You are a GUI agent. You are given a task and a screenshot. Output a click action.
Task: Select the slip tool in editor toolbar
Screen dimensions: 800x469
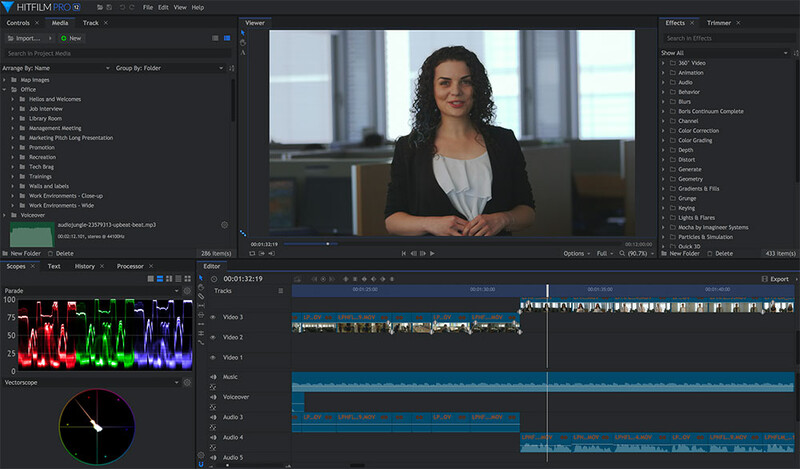click(x=201, y=306)
